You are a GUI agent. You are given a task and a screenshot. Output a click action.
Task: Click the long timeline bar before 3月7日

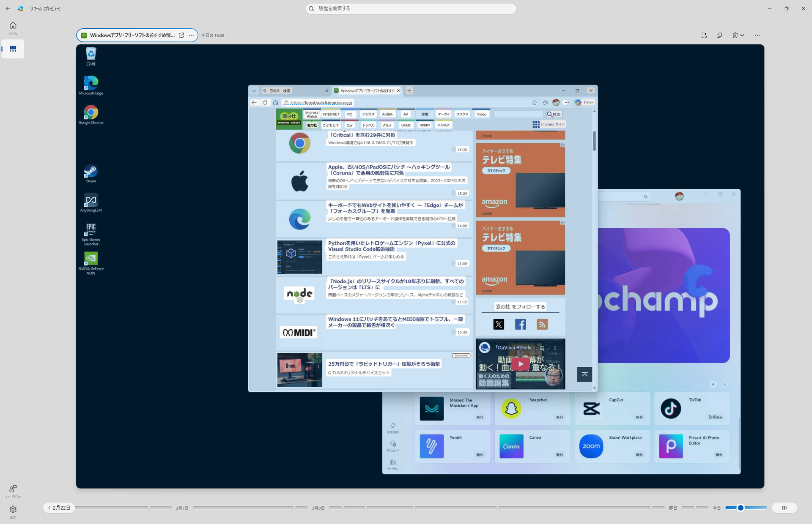click(x=112, y=508)
